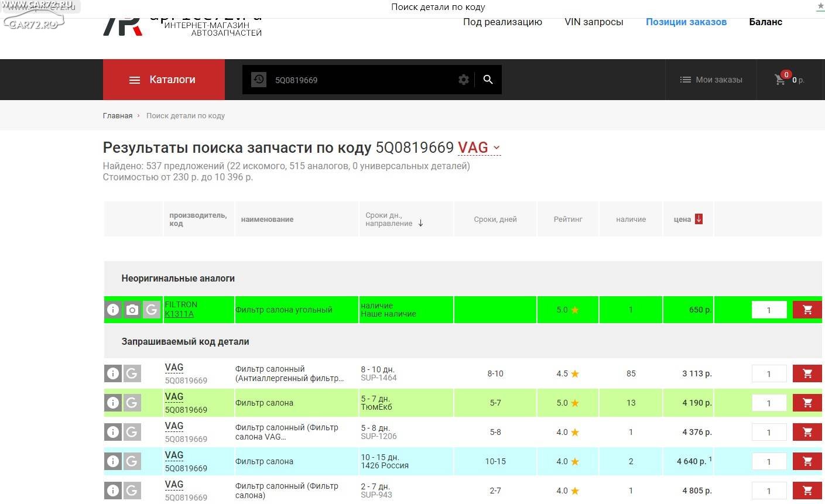The width and height of the screenshot is (825, 504).
Task: Open Мои заказы
Action: pos(711,80)
